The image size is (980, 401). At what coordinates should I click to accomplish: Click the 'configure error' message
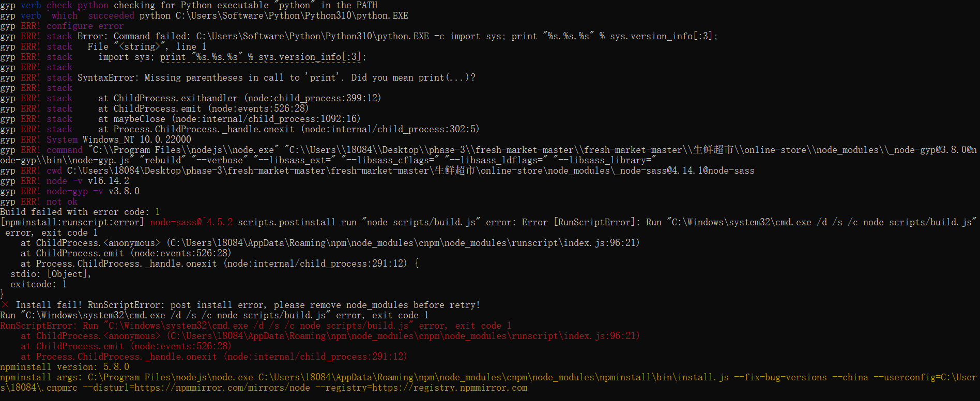85,26
